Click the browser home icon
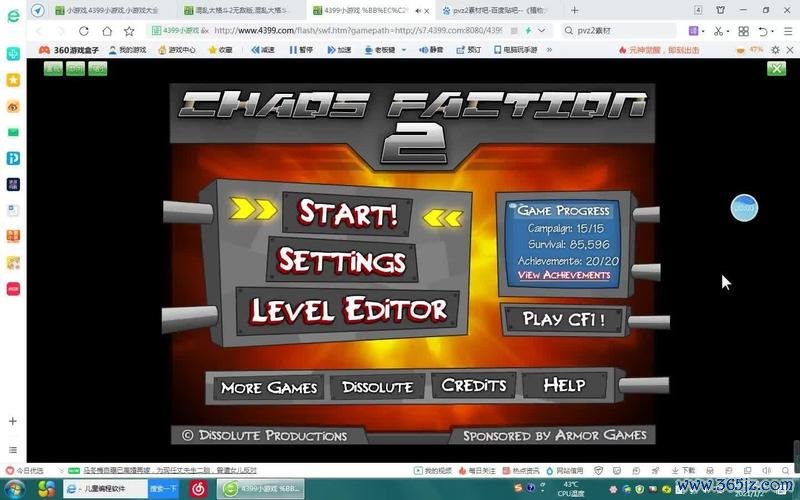This screenshot has width=800, height=500. pos(107,31)
